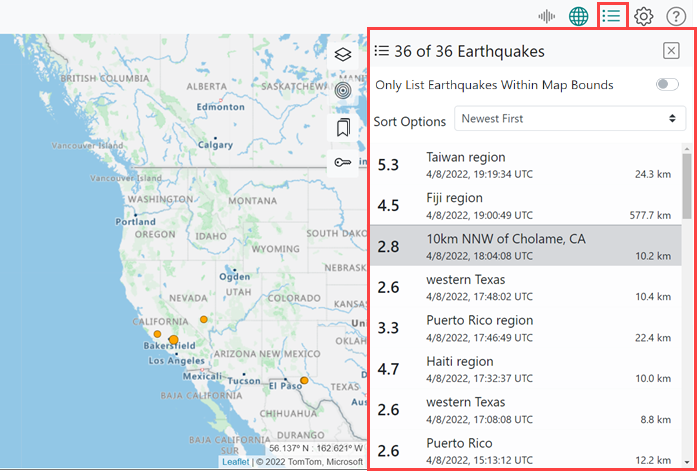The height and width of the screenshot is (471, 697).
Task: Select 10km NNW of Cholame, CA entry
Action: coord(525,247)
